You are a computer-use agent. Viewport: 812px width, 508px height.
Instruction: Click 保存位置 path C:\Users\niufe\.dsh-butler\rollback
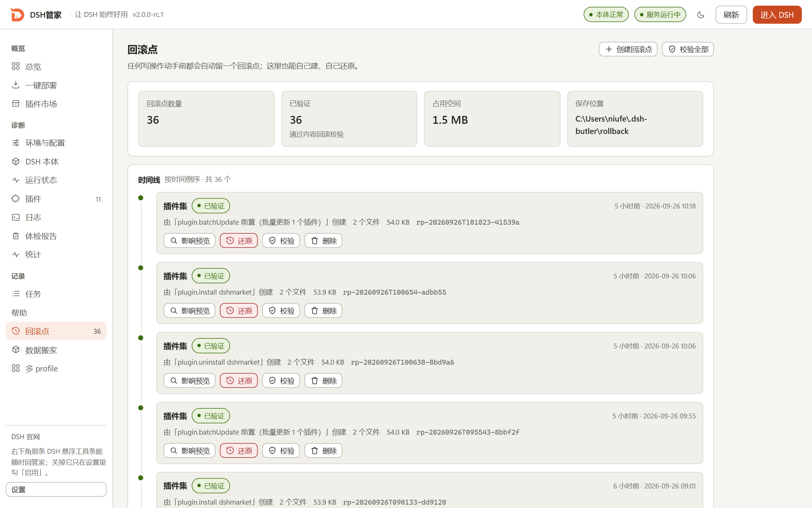coord(611,125)
